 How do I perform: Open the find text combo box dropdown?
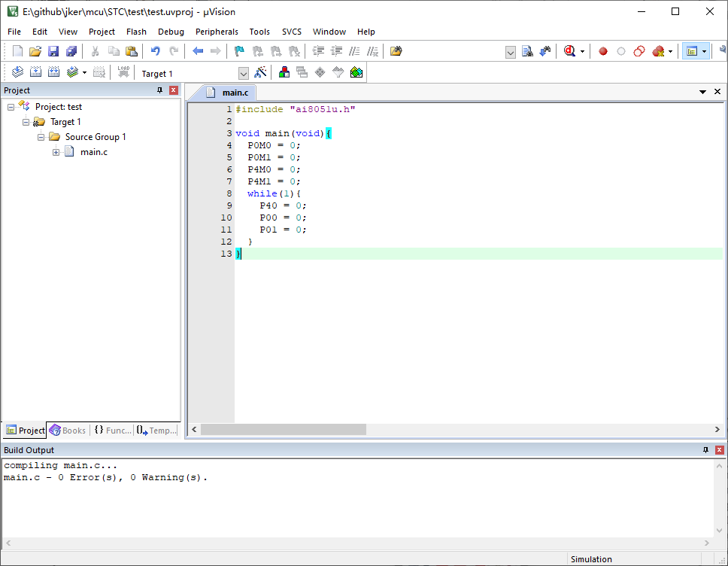click(x=510, y=52)
